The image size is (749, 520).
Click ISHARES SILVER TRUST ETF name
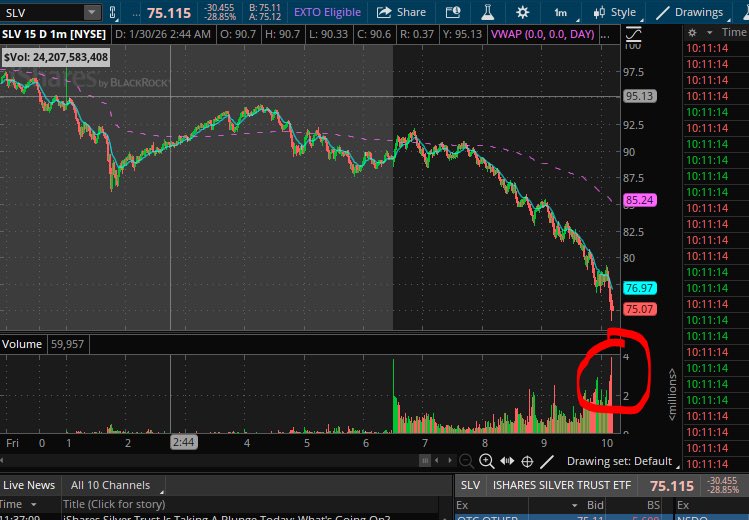click(x=562, y=486)
